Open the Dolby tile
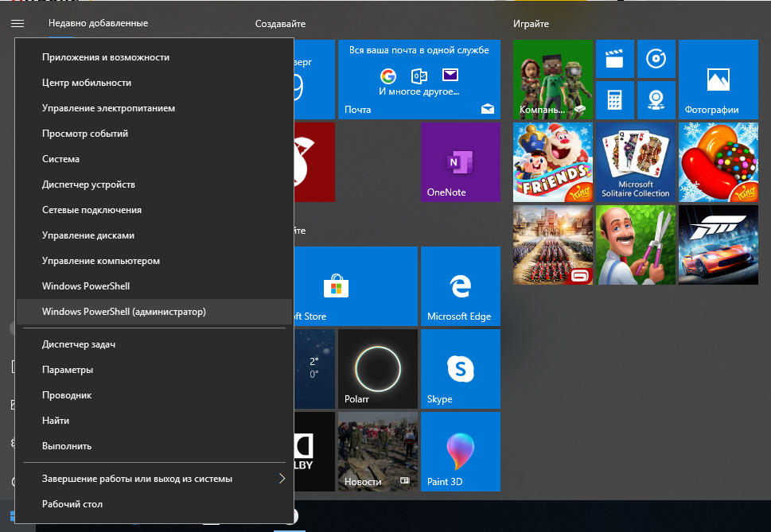This screenshot has width=771, height=532. [315, 451]
